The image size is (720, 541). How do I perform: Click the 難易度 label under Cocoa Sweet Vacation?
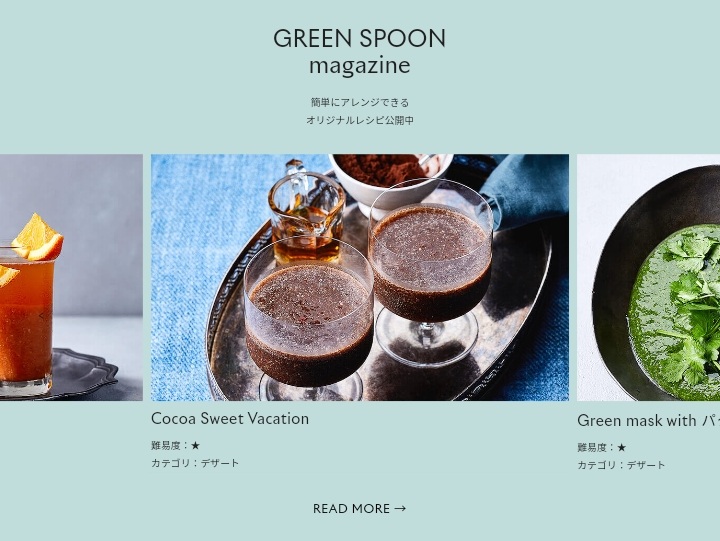(x=166, y=445)
